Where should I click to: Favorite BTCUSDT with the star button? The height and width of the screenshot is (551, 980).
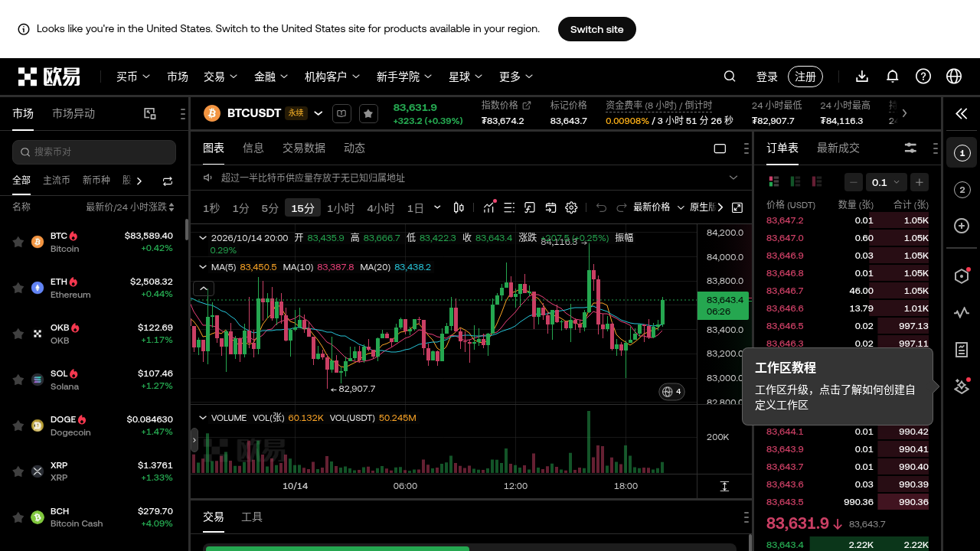point(368,113)
